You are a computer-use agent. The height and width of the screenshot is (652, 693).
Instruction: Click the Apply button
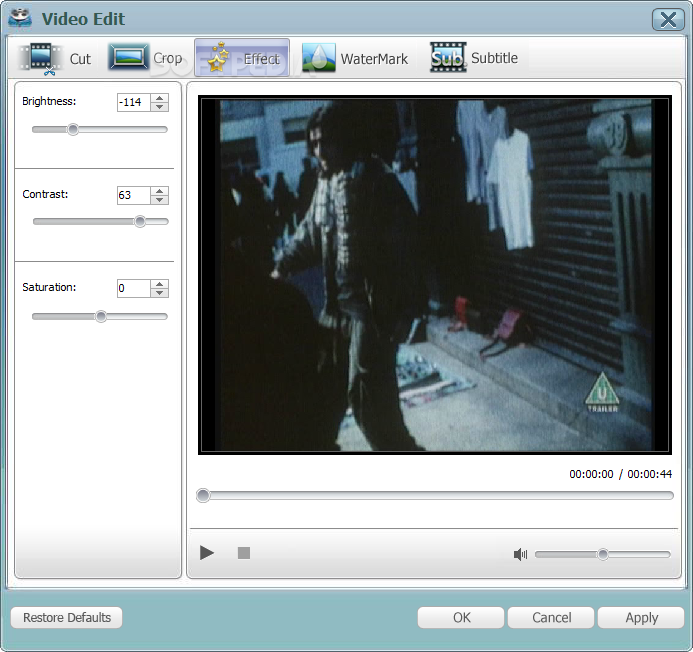(641, 618)
